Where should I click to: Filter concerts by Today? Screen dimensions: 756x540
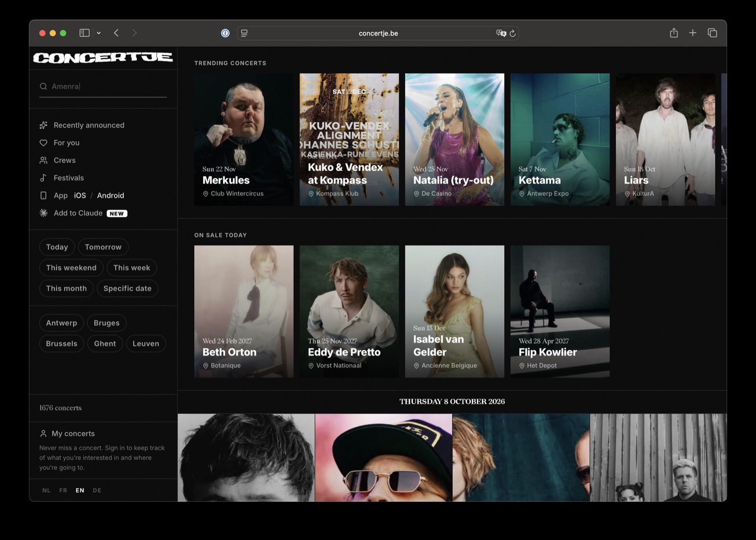point(57,247)
